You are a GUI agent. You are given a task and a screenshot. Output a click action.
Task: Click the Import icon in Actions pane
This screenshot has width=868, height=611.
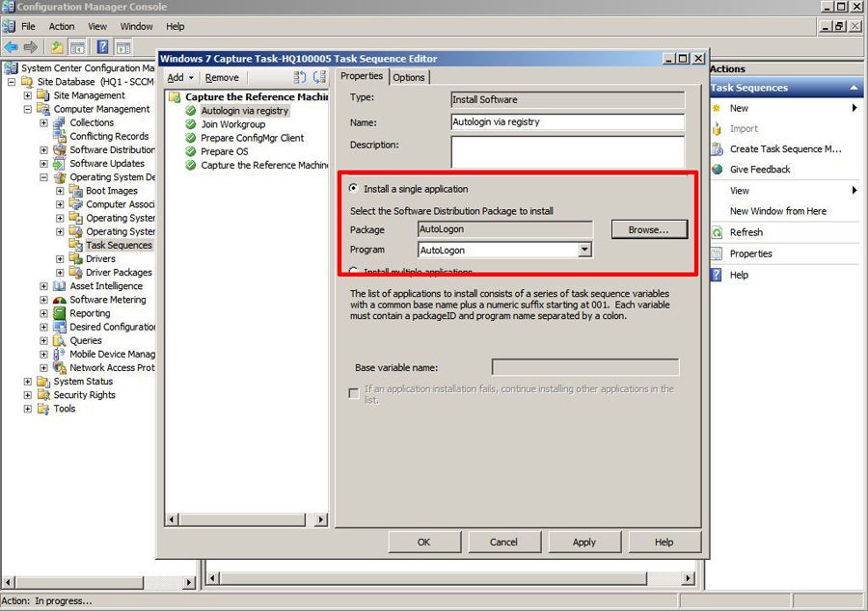(717, 129)
